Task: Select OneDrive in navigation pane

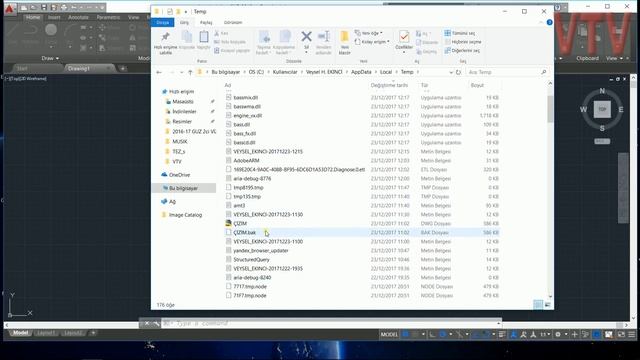Action: coord(179,175)
